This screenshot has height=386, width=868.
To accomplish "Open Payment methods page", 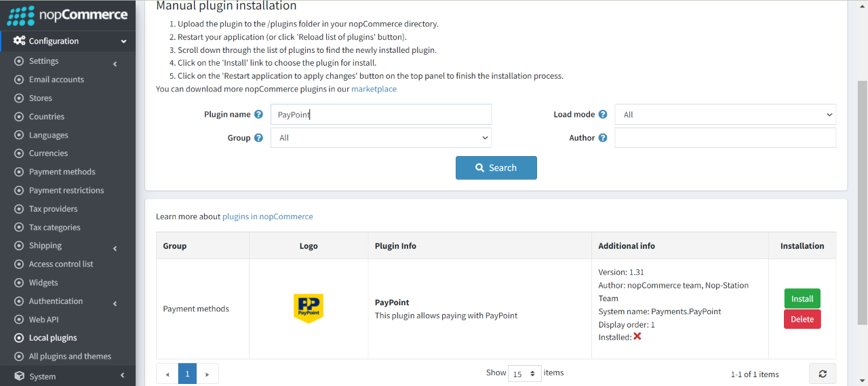I will coord(62,172).
